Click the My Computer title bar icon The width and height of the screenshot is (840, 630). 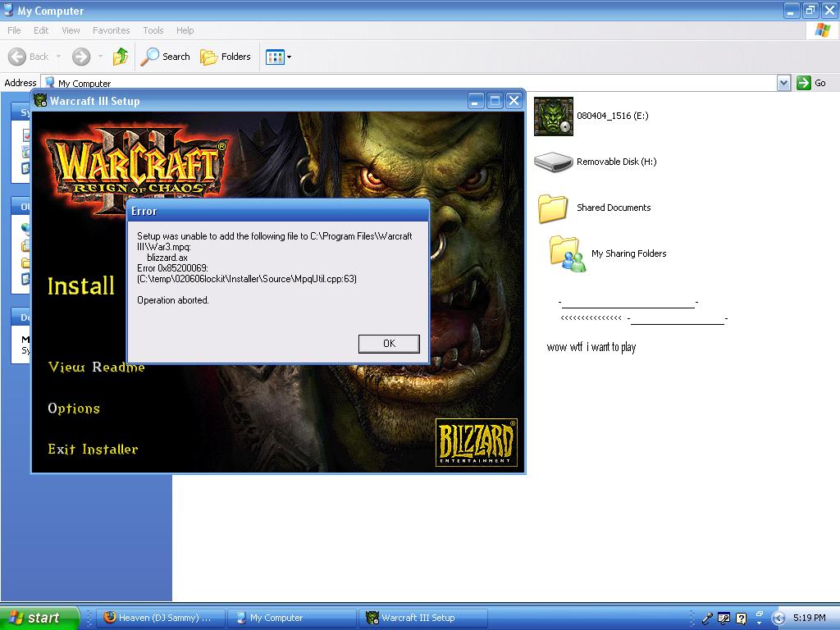click(8, 10)
